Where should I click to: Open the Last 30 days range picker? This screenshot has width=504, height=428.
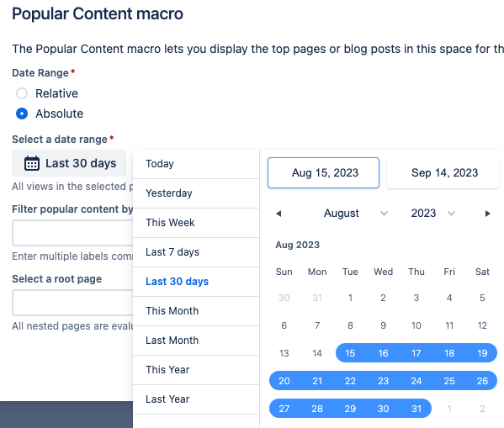coord(69,163)
